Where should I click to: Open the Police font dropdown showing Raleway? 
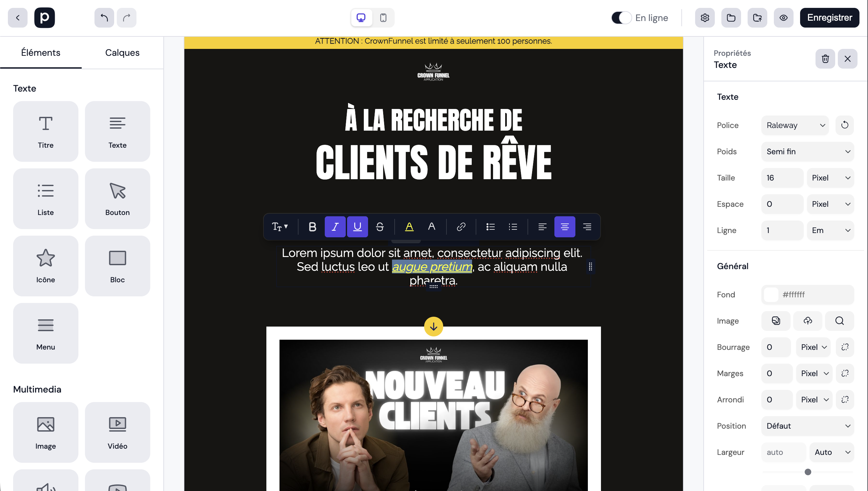[x=795, y=125]
